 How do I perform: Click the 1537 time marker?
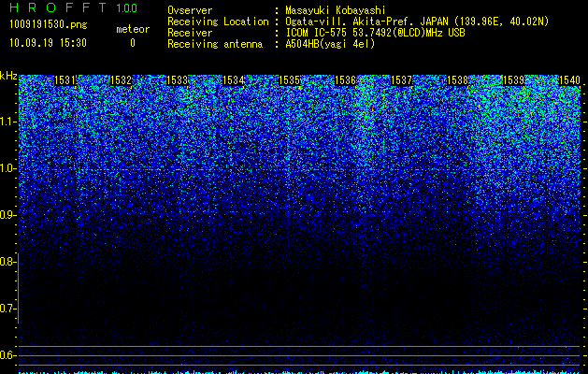click(402, 80)
